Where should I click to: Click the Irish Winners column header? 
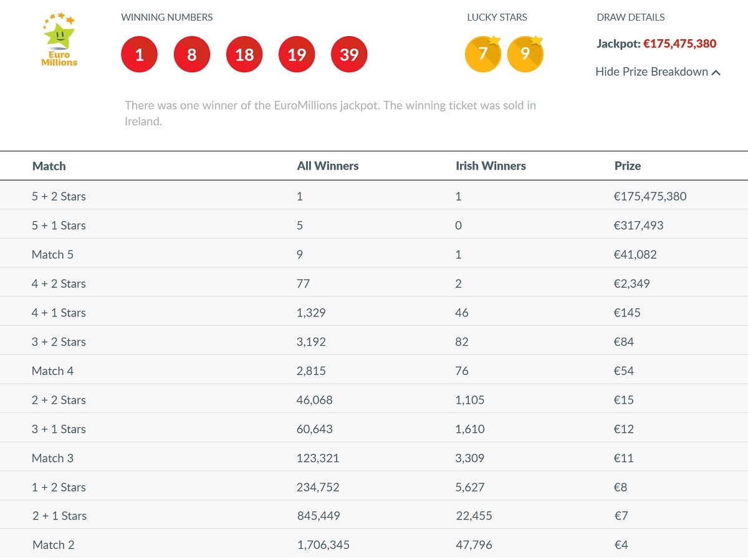coord(491,166)
